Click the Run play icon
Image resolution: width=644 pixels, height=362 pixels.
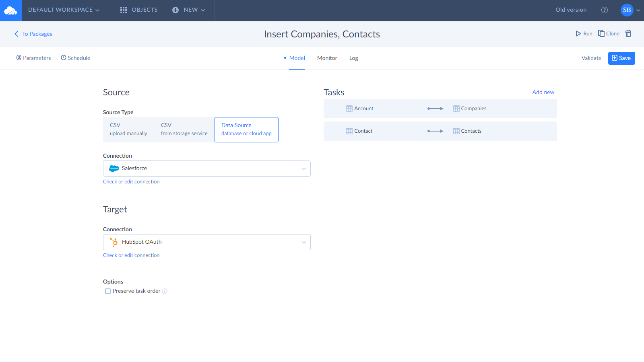(578, 34)
